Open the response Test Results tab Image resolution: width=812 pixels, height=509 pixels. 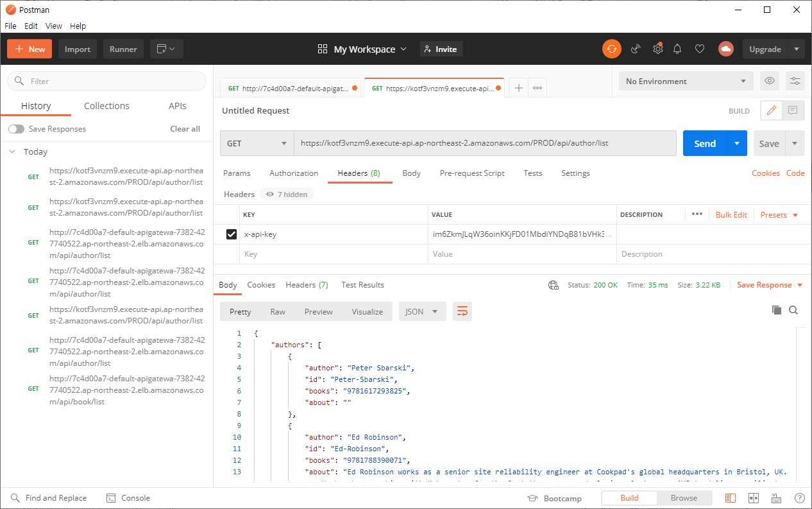click(x=362, y=285)
